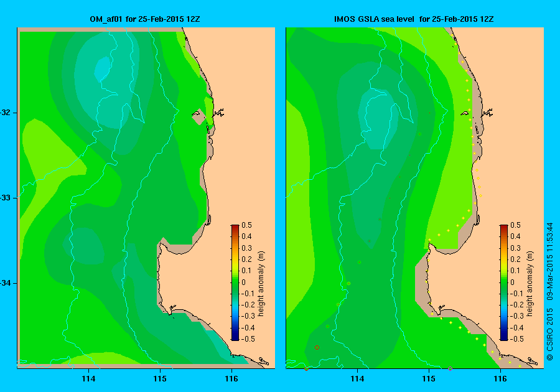Viewport: 560px width, 392px height.
Task: Click the 115 longitude label under the IMOS GSLA map
Action: click(x=429, y=379)
